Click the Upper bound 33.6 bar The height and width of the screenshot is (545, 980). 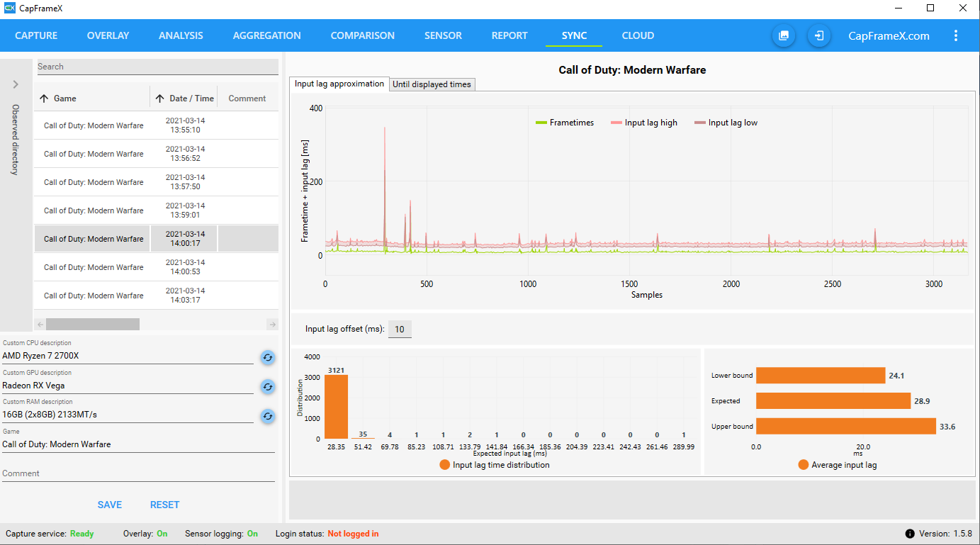click(x=846, y=427)
